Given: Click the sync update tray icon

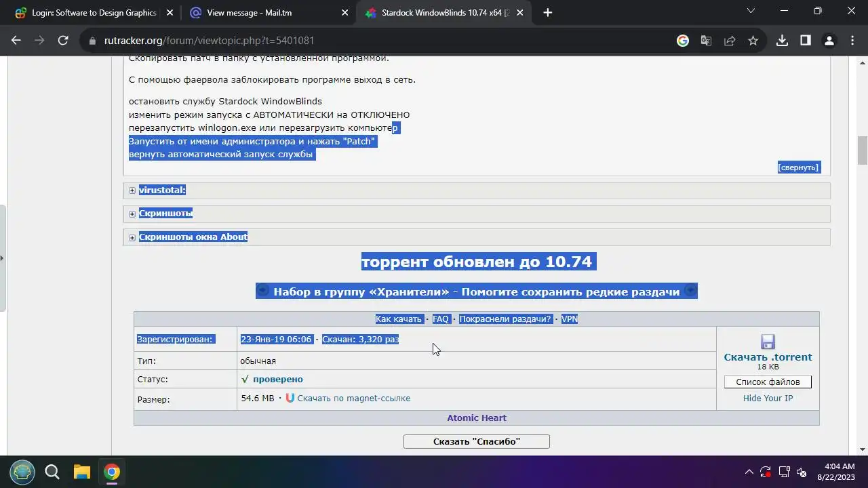Looking at the screenshot, I should click(x=766, y=472).
